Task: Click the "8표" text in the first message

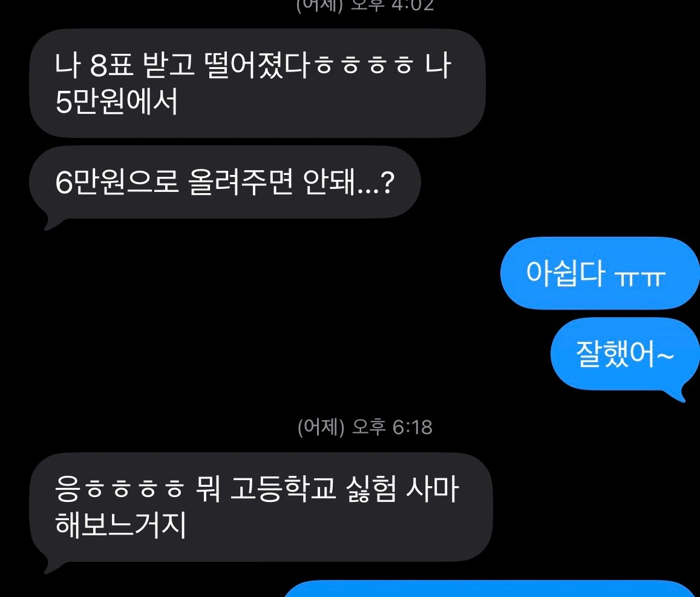Action: [111, 65]
